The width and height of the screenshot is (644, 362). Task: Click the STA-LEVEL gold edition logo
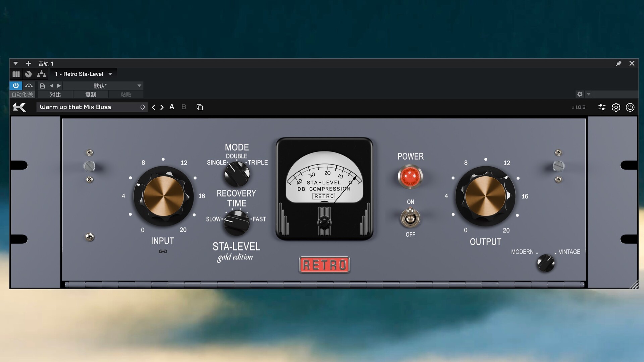(236, 251)
